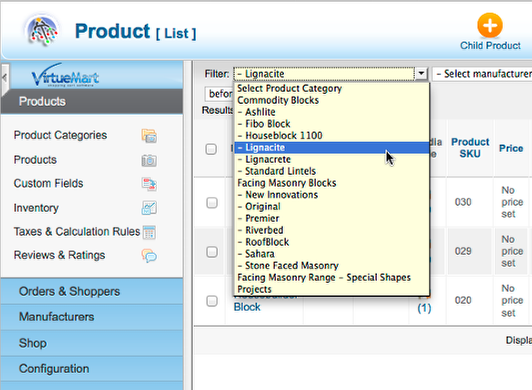The image size is (532, 390).
Task: Open Taxes & Calculation Rules link
Action: coord(77,232)
